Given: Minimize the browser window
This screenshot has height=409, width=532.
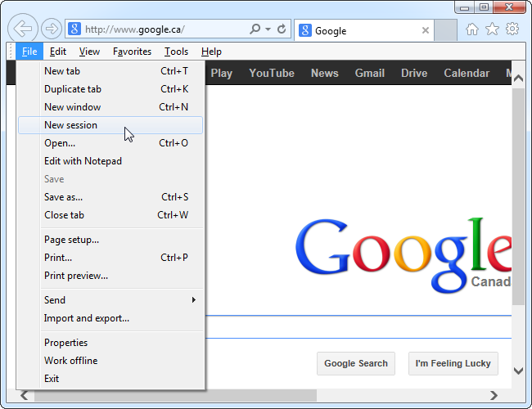Looking at the screenshot, I should (x=465, y=7).
